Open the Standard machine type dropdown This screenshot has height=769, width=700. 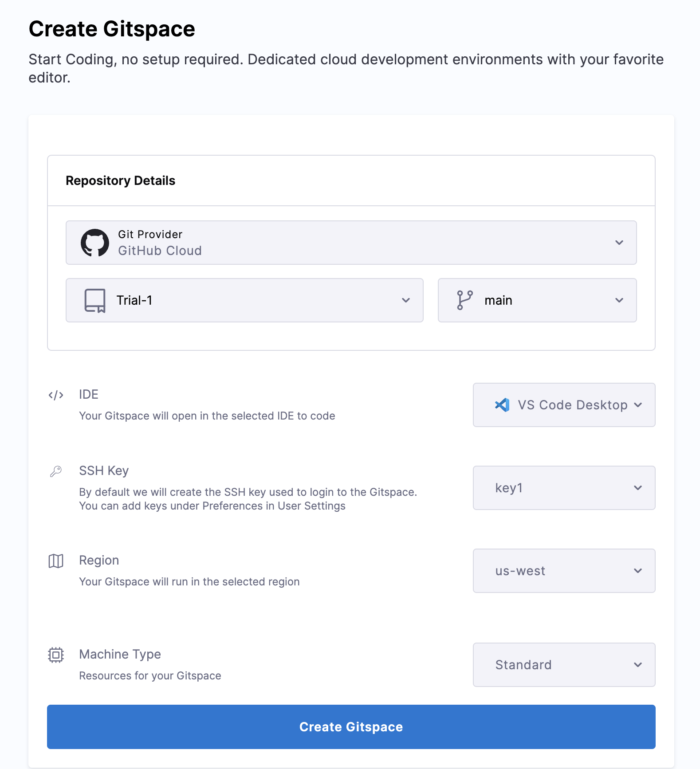pos(564,665)
